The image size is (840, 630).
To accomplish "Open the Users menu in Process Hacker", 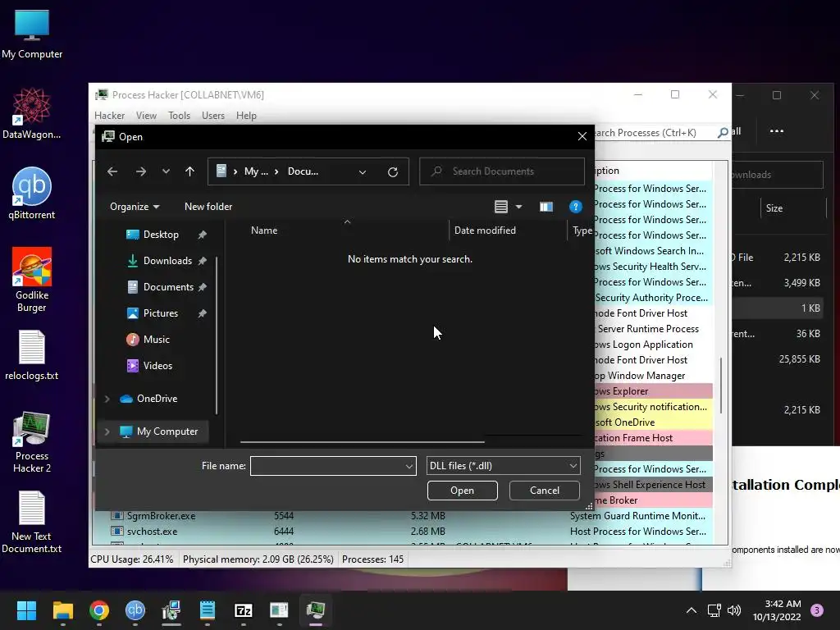I will (x=213, y=116).
